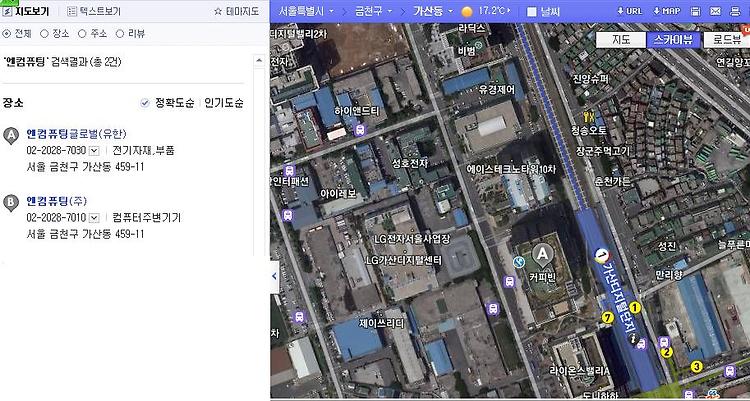This screenshot has height=401, width=750.
Task: Click the results scrollbar up arrow
Action: [x=259, y=61]
